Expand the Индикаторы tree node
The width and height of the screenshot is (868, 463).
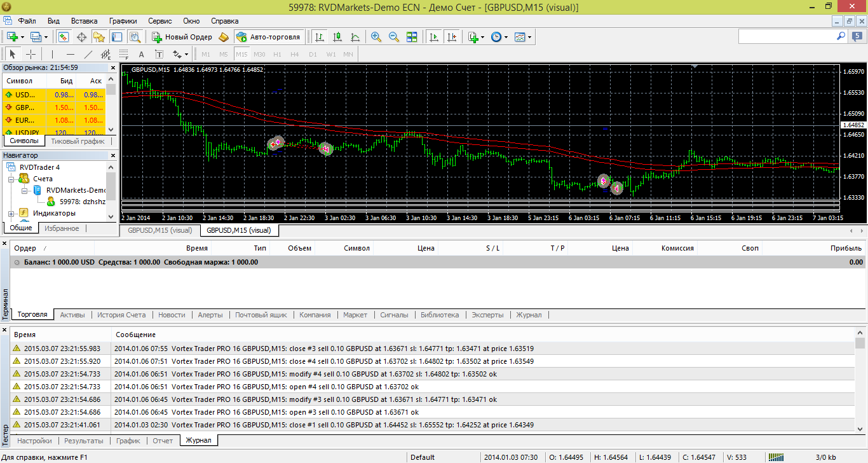pyautogui.click(x=11, y=213)
